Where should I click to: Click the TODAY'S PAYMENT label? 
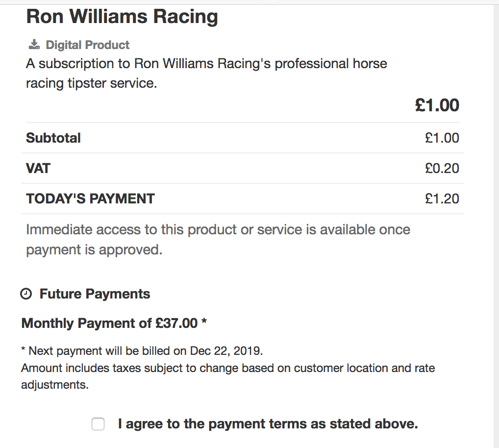90,199
